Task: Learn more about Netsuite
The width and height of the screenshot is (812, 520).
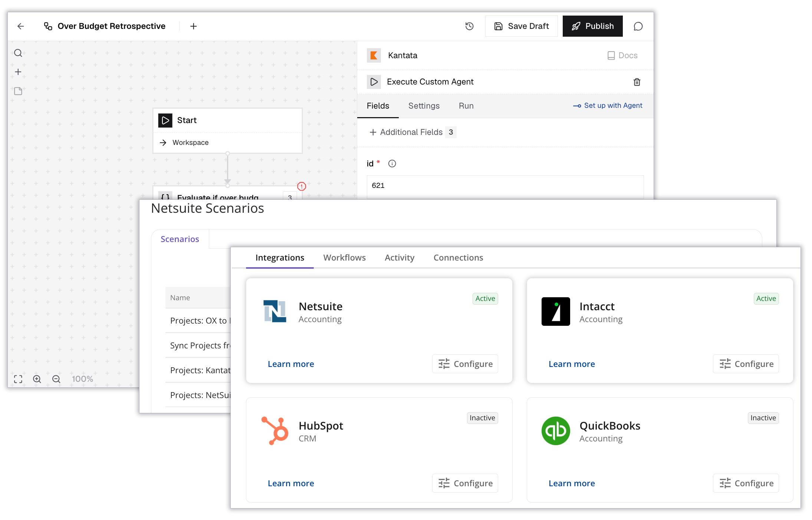Action: click(291, 364)
